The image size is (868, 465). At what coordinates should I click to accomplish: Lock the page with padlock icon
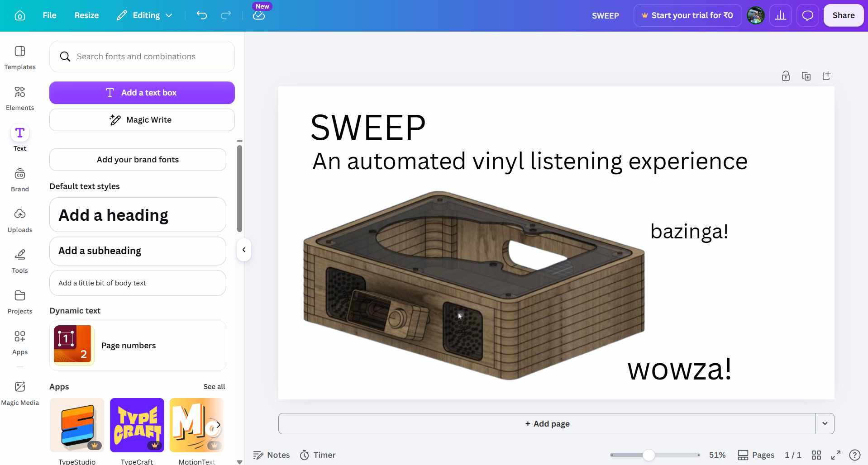pyautogui.click(x=786, y=76)
